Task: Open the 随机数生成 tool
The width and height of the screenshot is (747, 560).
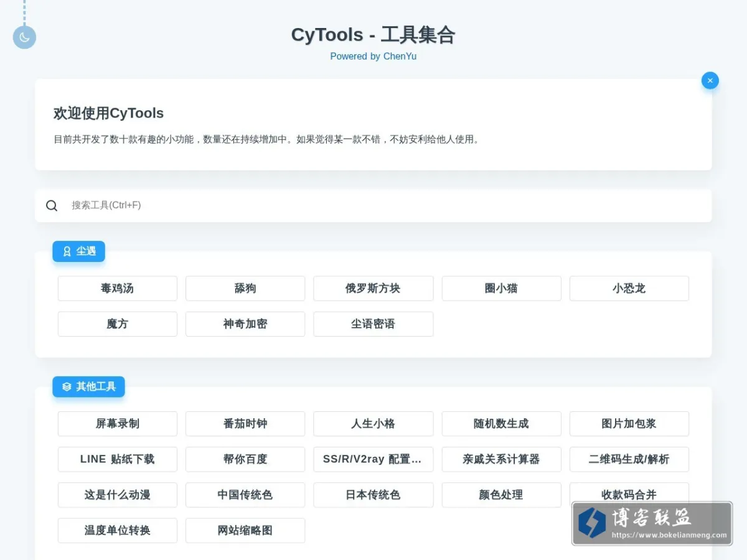Action: [x=502, y=424]
